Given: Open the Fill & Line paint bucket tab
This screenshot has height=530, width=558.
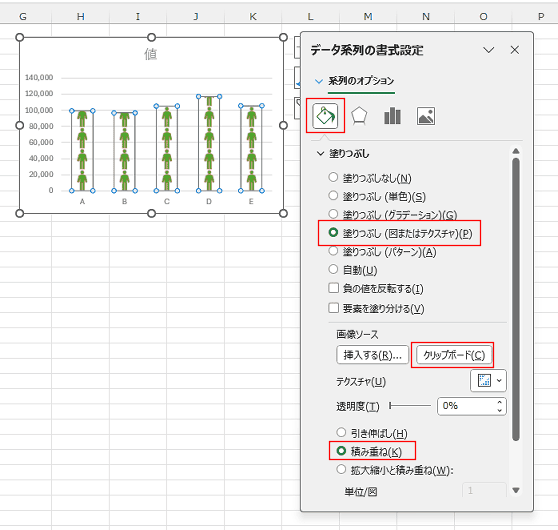Looking at the screenshot, I should 325,116.
